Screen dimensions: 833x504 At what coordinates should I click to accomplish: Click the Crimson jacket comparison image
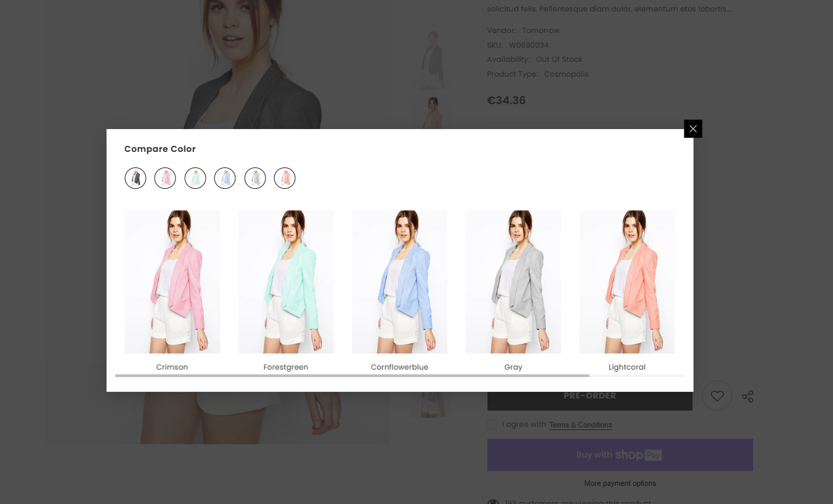click(x=172, y=282)
